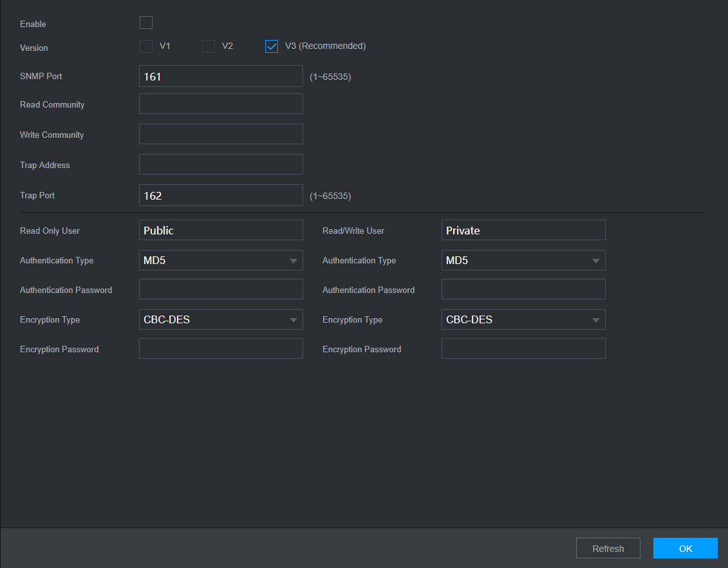Click the Refresh button
This screenshot has height=568, width=728.
point(608,548)
